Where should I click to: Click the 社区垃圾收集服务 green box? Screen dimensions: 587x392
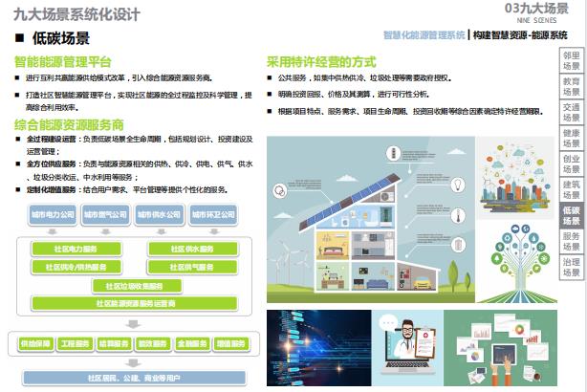point(137,286)
